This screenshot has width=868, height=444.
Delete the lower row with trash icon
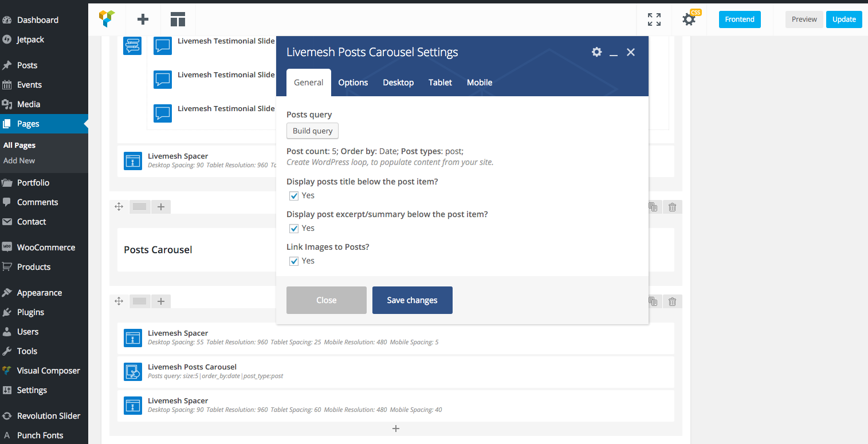coord(673,301)
